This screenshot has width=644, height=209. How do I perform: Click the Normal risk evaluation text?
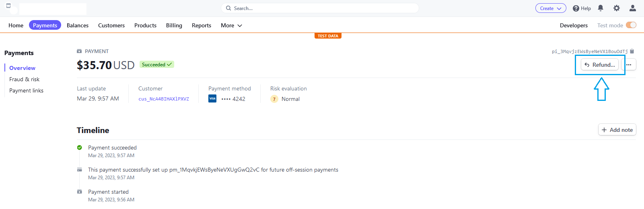point(290,99)
